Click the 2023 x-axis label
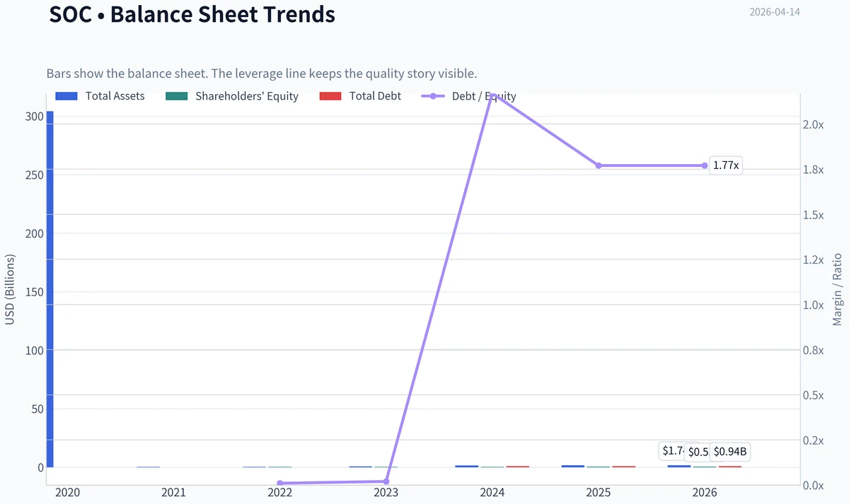 coord(386,493)
